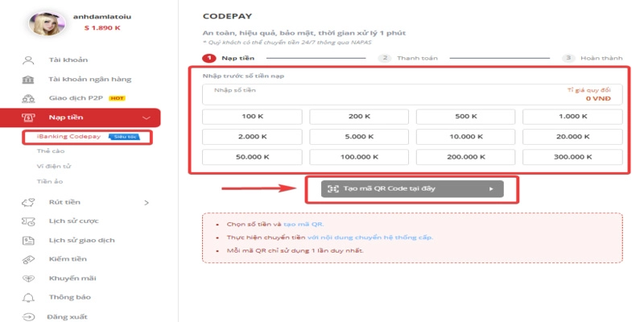
Task: Choose Ví điện tử deposit method
Action: pos(54,167)
